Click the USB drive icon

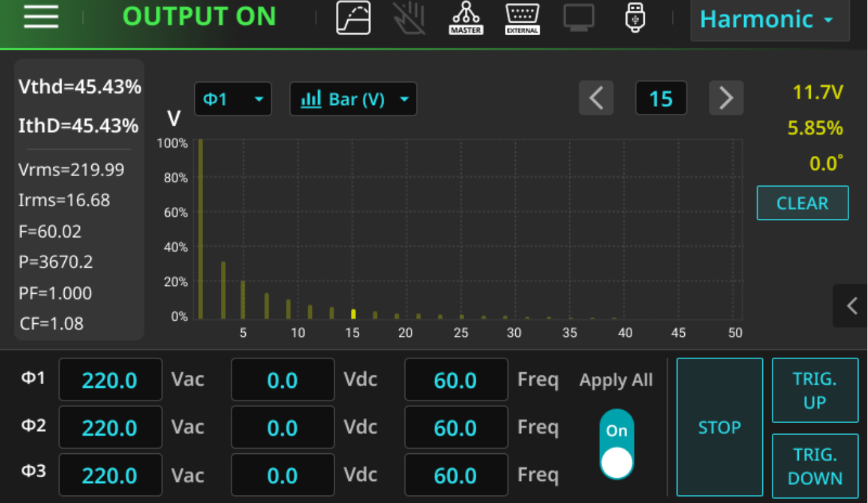coord(635,18)
